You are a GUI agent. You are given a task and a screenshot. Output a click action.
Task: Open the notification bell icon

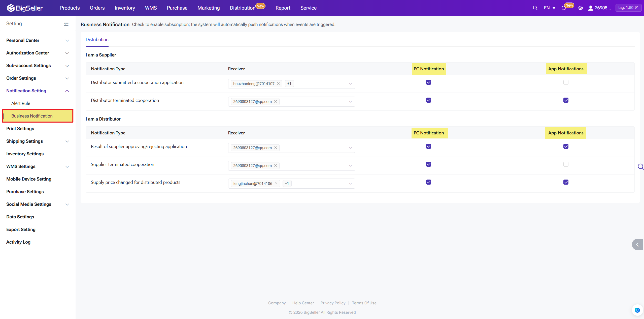pos(563,8)
